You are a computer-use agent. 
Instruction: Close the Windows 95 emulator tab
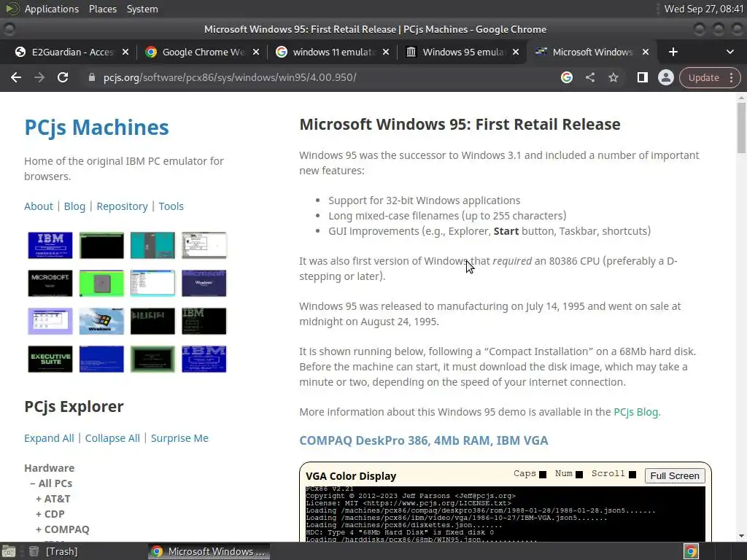(x=516, y=52)
